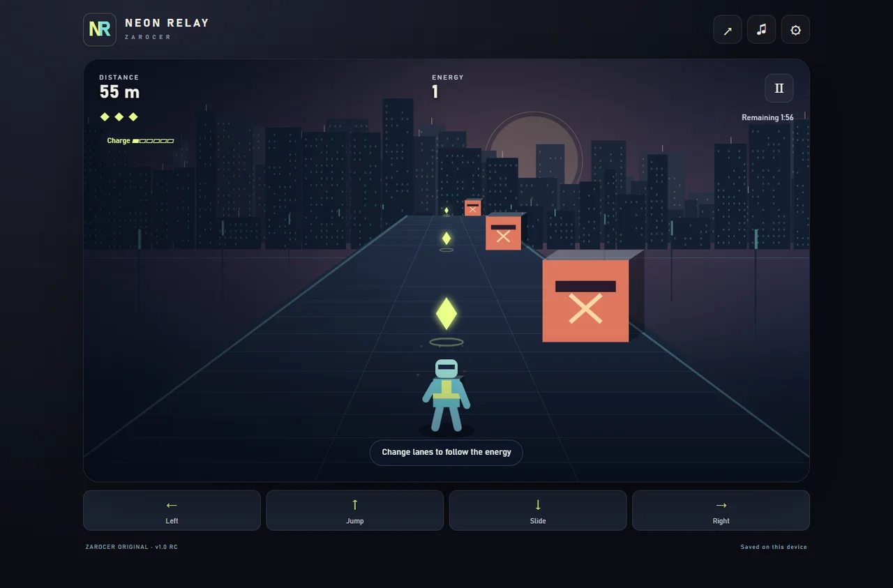The image size is (893, 588).
Task: Pause the game with the pause icon
Action: tap(779, 89)
